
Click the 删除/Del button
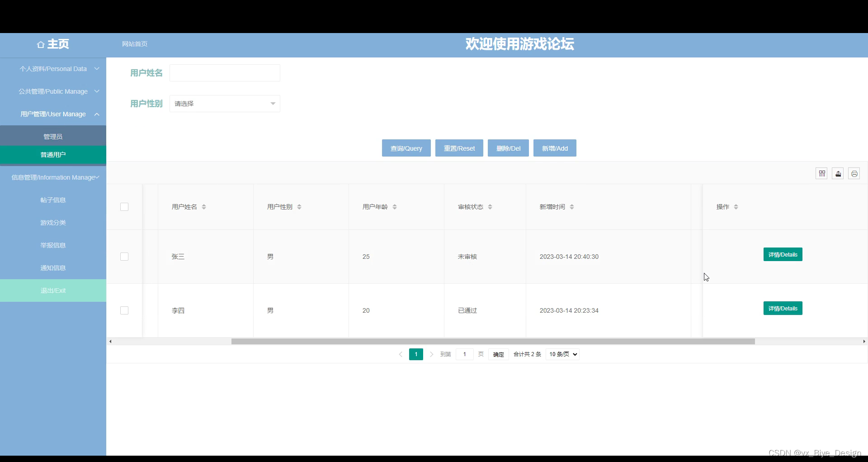[x=508, y=148]
